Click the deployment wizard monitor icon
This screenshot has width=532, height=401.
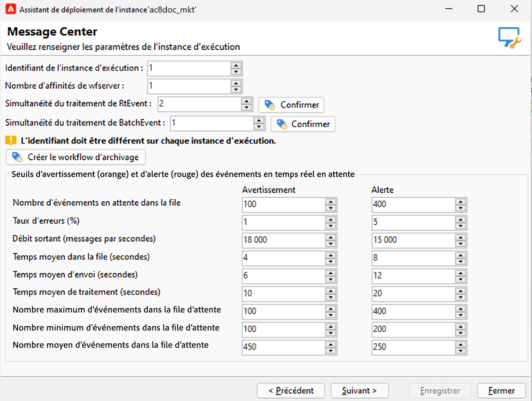tap(510, 38)
